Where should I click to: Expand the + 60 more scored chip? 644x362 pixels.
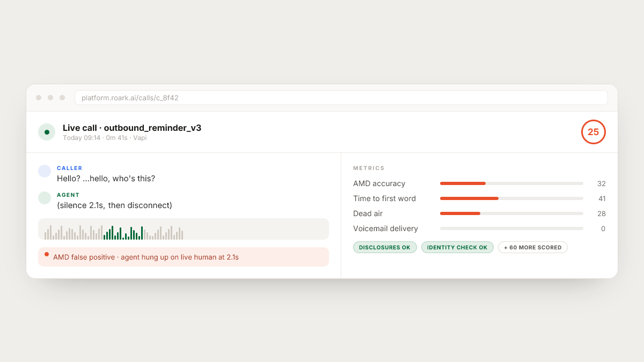(x=533, y=247)
